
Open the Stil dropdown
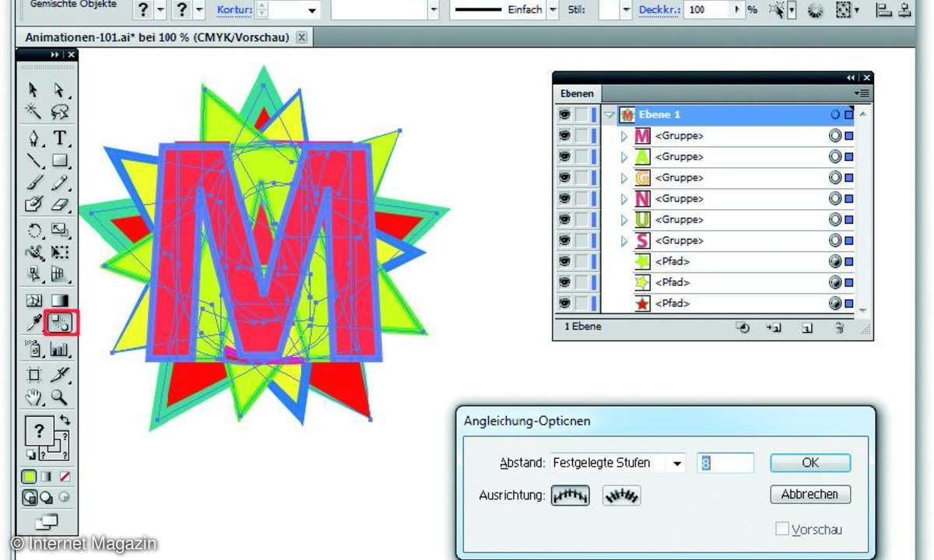point(625,10)
